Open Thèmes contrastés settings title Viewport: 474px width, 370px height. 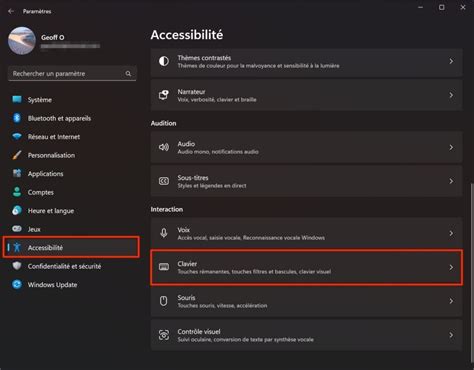click(204, 58)
